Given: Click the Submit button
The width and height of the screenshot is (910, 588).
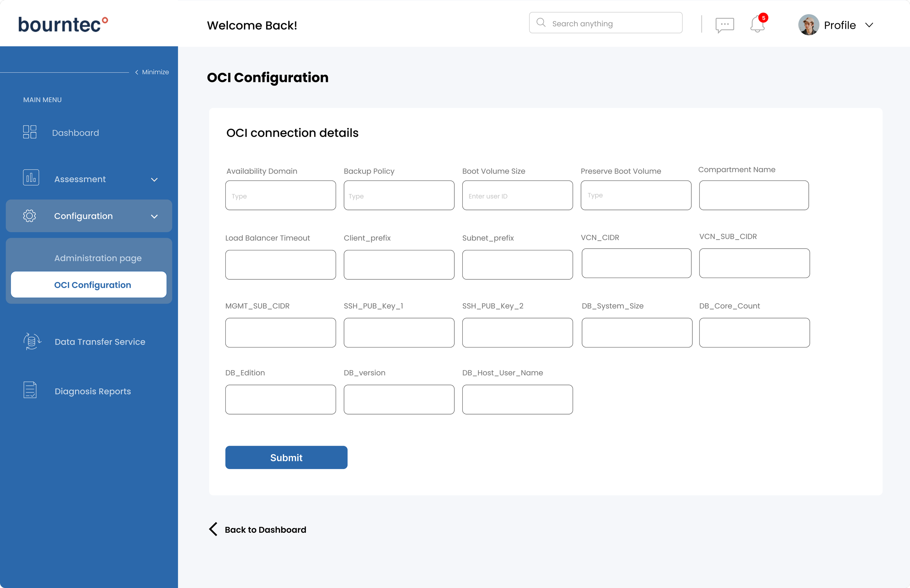Looking at the screenshot, I should (286, 457).
